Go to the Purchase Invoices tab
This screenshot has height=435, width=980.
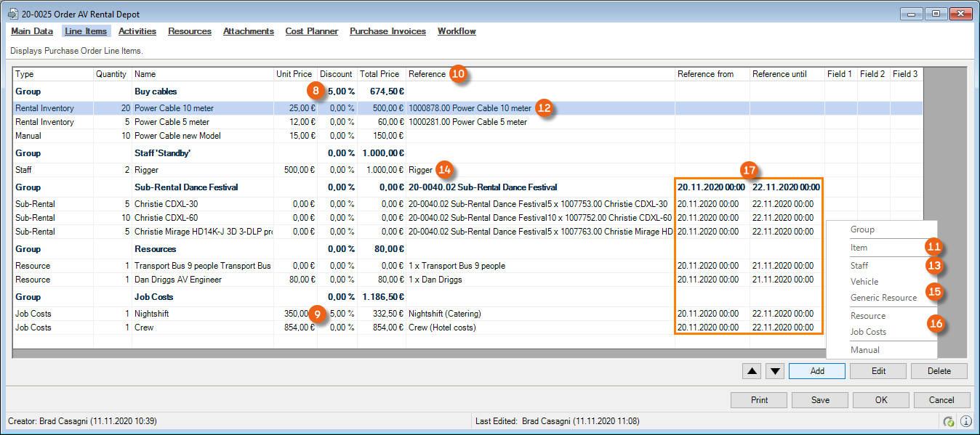click(387, 31)
